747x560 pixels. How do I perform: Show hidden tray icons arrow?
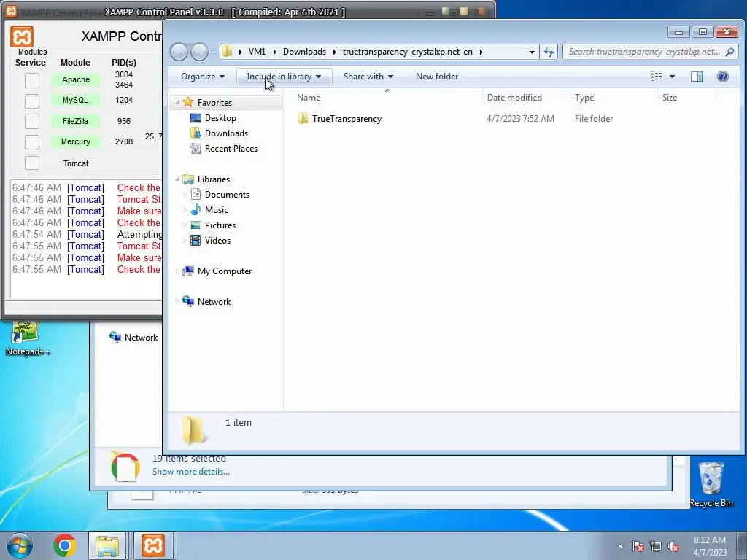620,546
